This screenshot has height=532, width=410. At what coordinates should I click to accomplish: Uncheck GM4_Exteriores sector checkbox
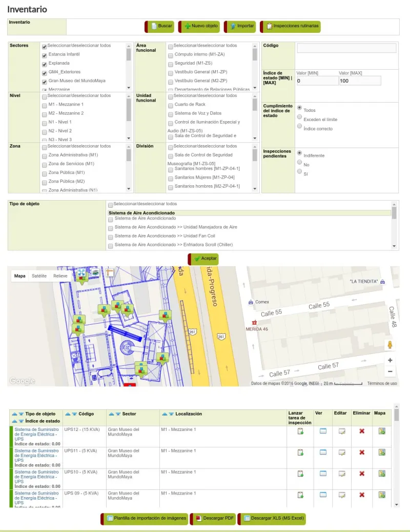pyautogui.click(x=45, y=73)
